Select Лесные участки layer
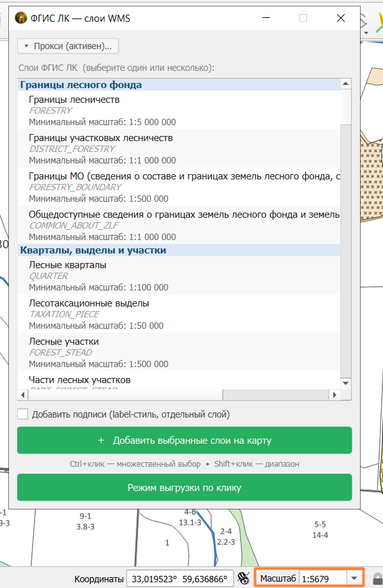The image size is (383, 588). click(x=179, y=352)
